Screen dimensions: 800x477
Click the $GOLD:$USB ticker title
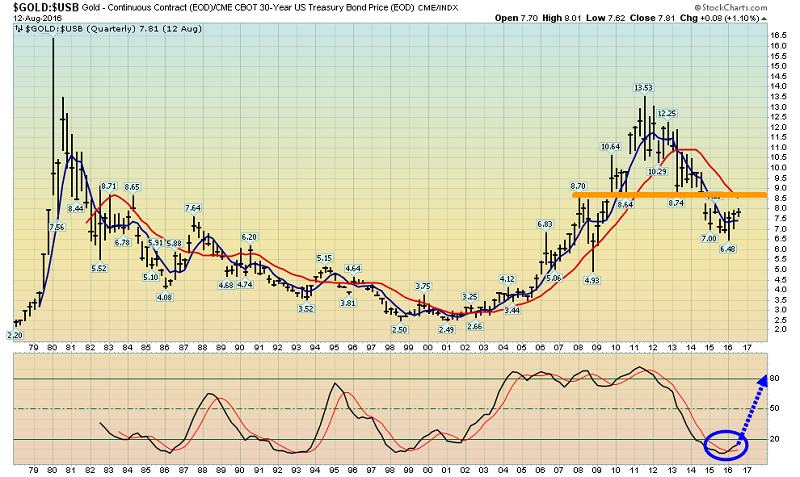[x=46, y=7]
